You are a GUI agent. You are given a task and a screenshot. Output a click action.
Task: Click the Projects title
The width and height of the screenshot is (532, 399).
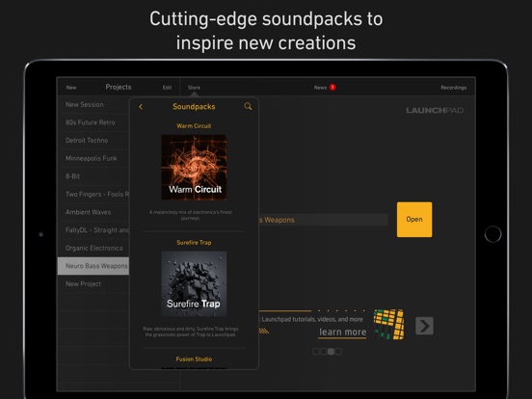119,87
